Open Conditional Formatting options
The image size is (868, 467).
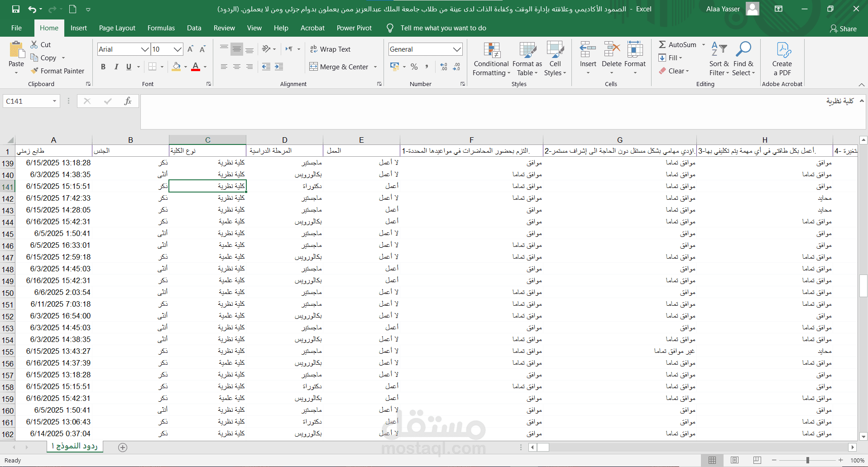coord(491,59)
